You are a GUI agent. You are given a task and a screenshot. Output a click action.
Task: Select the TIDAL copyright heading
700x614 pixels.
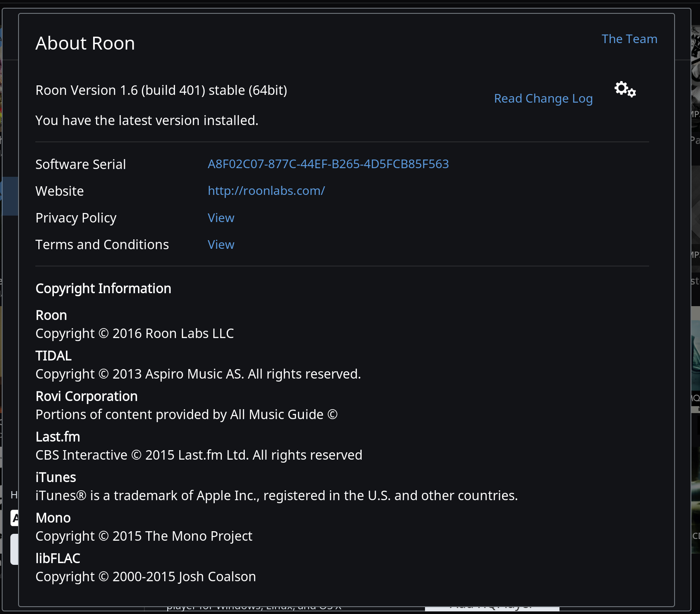[x=53, y=356]
